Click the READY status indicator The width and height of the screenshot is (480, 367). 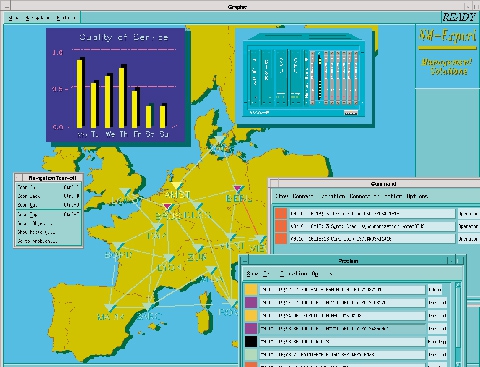459,17
